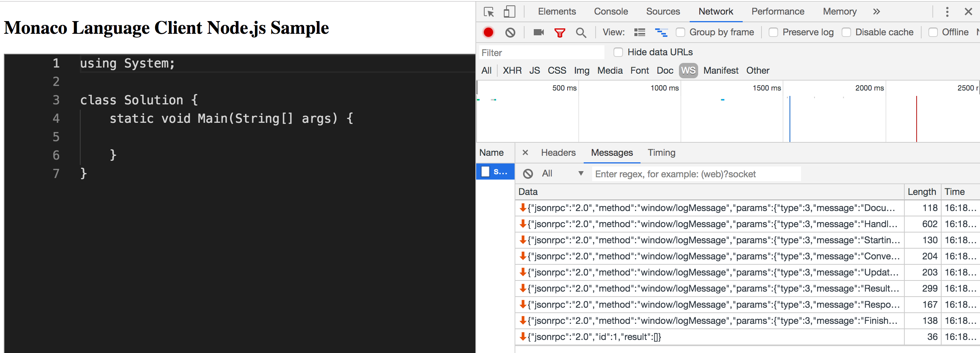Open the Memory tab
This screenshot has height=353, width=980.
(x=840, y=12)
